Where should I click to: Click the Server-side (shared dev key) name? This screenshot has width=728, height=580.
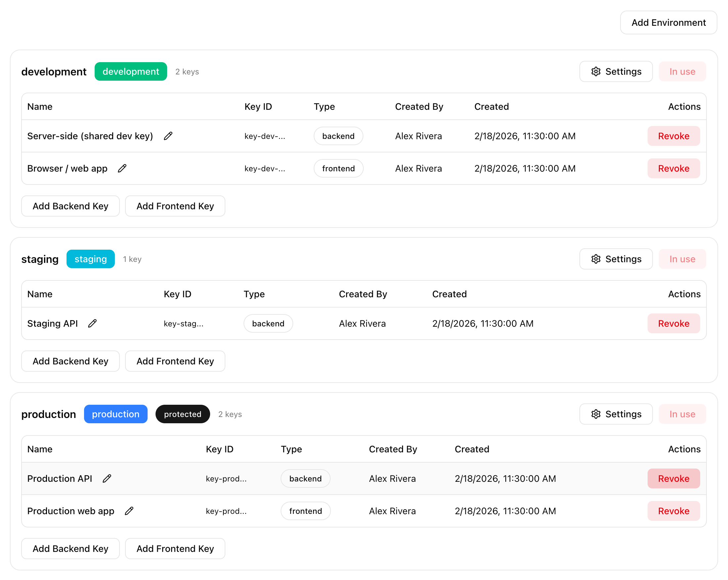pyautogui.click(x=90, y=136)
